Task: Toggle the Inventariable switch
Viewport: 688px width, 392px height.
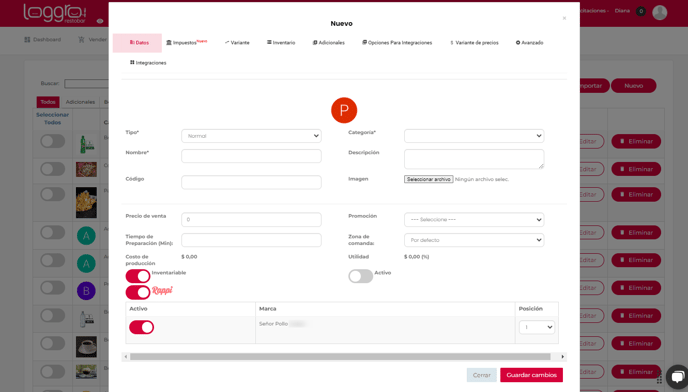Action: point(138,276)
